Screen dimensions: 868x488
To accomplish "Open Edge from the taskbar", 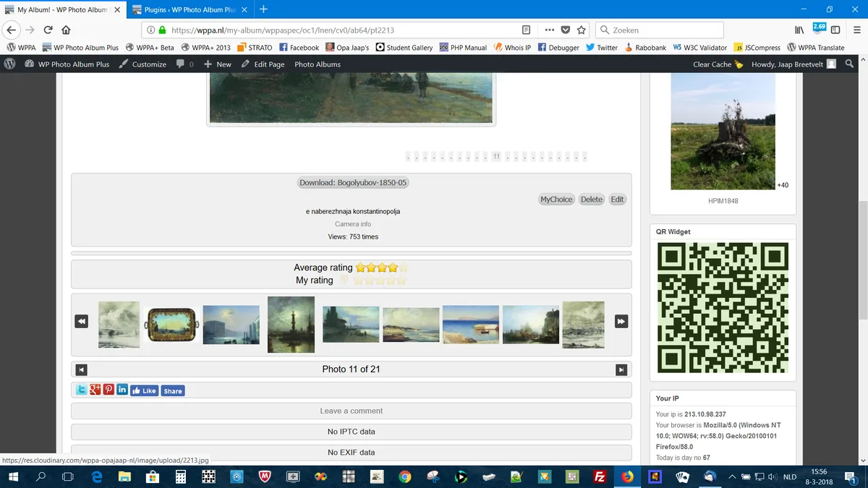I will [96, 476].
